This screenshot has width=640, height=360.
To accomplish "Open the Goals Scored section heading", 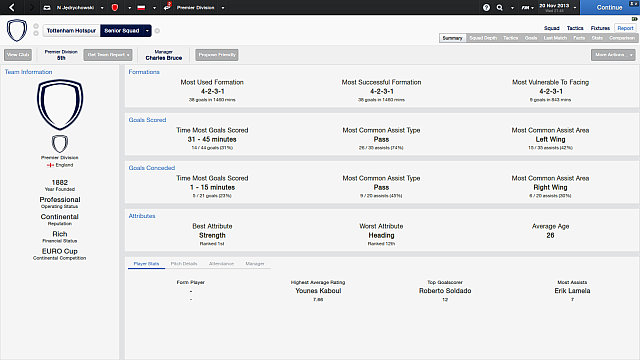I will point(147,120).
